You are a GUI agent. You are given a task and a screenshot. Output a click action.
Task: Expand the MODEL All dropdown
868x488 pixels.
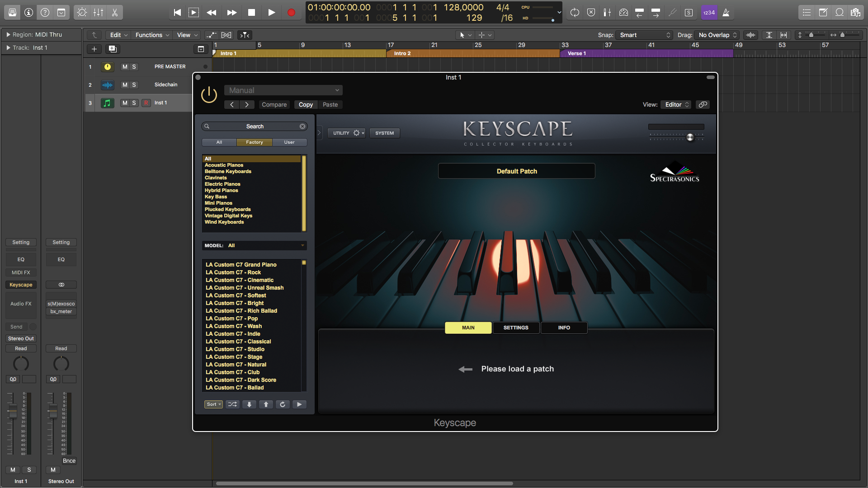pyautogui.click(x=255, y=245)
